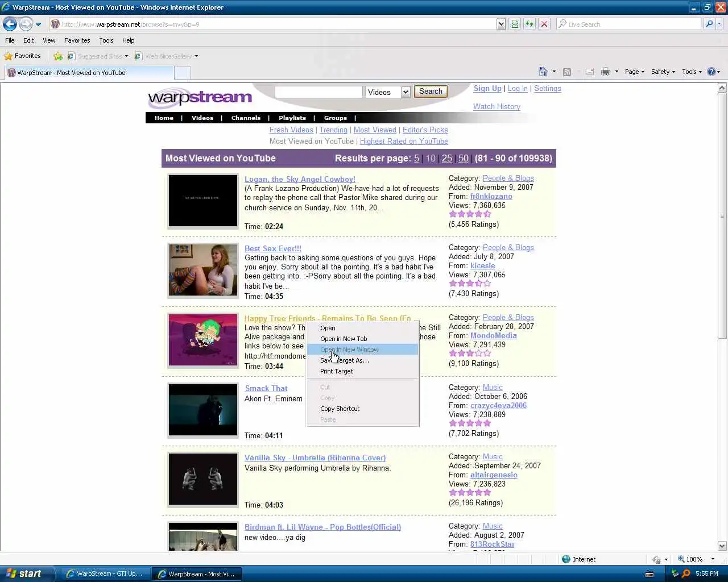The width and height of the screenshot is (728, 582).
Task: Click the Stop loading X icon
Action: [544, 24]
